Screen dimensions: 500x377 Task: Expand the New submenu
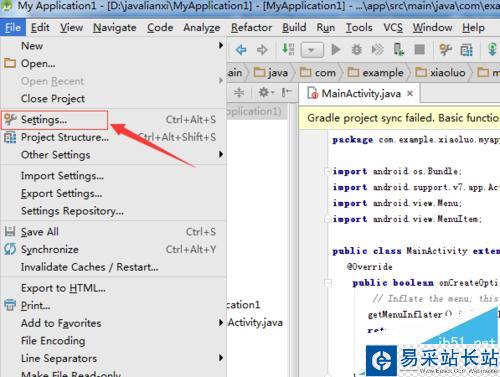[113, 46]
